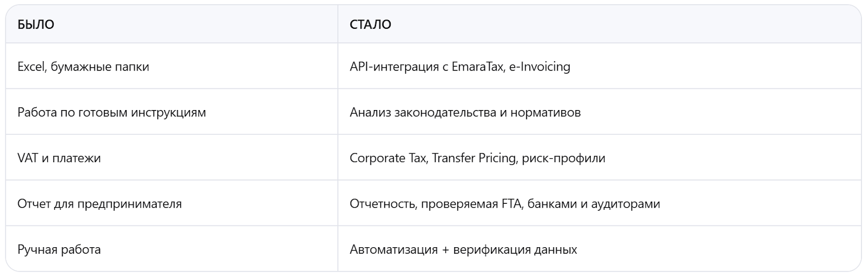Click the 'API-интеграция с EmaraTax, e-Invoicing' cell

459,67
